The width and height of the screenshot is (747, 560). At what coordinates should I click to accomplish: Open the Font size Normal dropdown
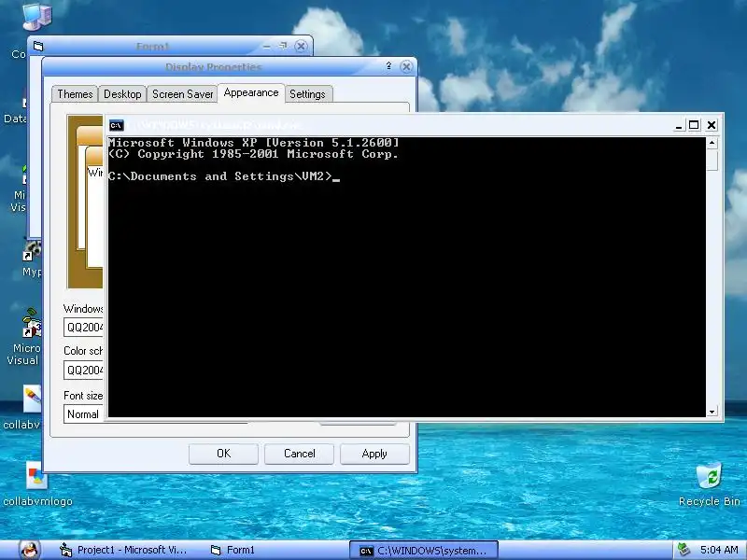coord(83,414)
